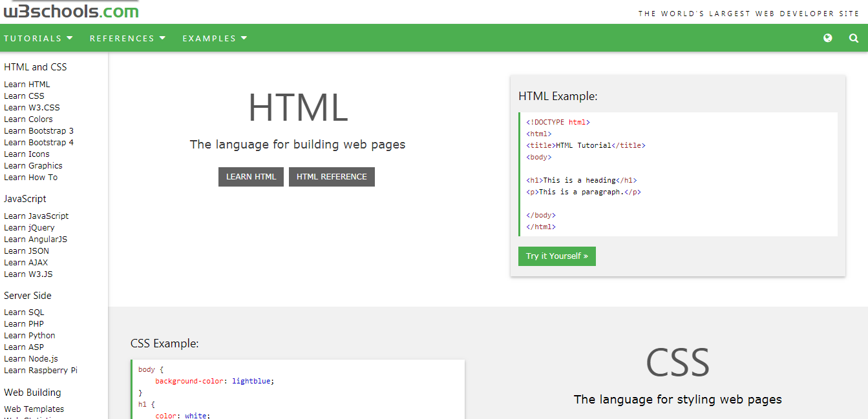Viewport: 868px width, 419px height.
Task: Expand the Tutorials dropdown menu
Action: pyautogui.click(x=38, y=38)
